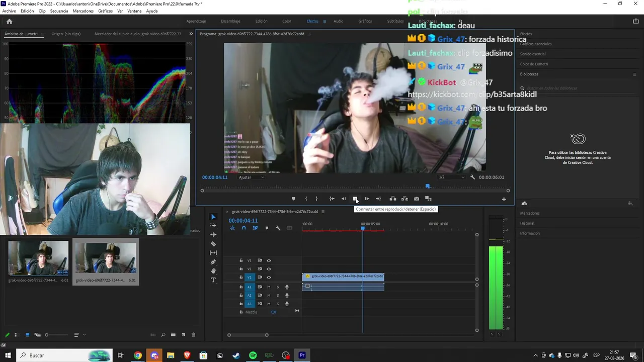Mute audio track A1
This screenshot has width=644, height=362.
pos(269,287)
